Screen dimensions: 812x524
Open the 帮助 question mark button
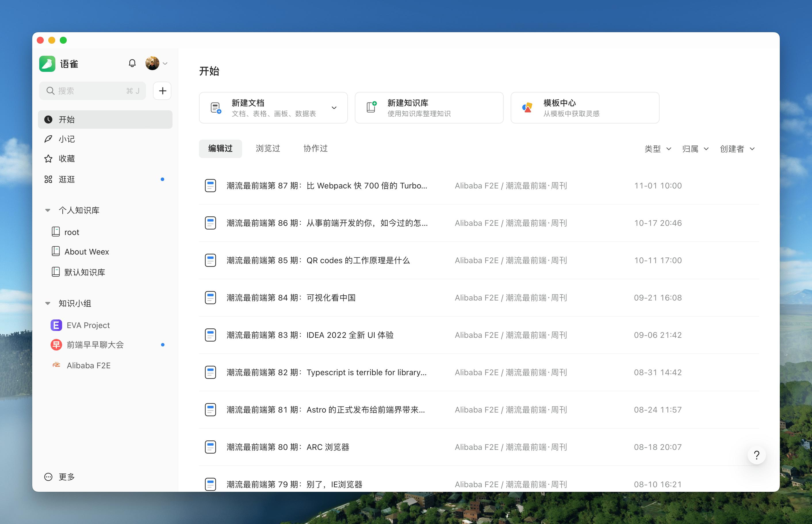[x=757, y=454]
